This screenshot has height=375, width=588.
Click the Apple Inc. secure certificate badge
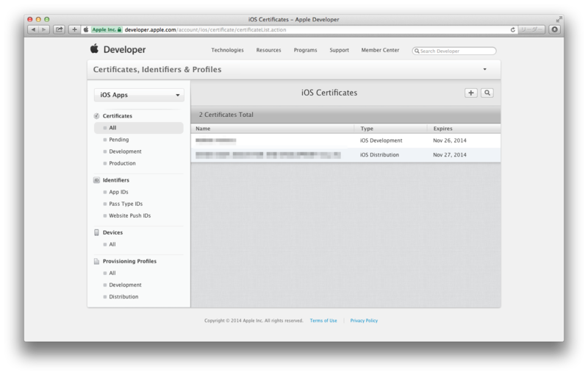coord(107,29)
